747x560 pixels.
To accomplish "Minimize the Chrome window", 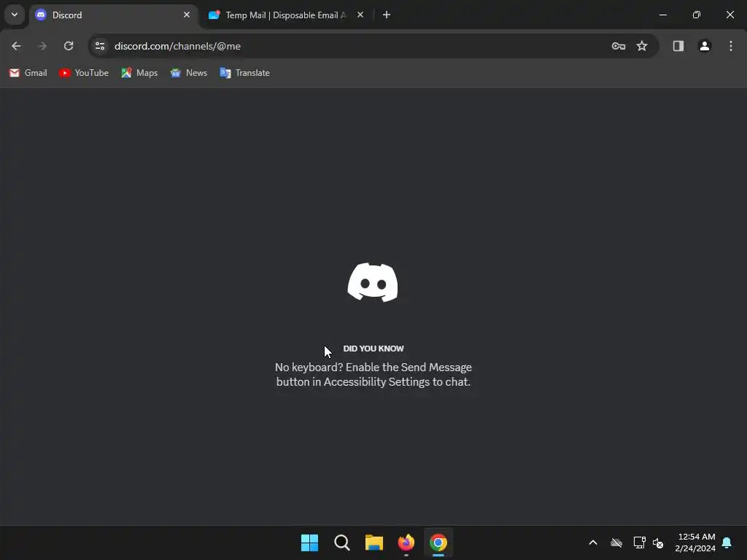I will (x=662, y=15).
